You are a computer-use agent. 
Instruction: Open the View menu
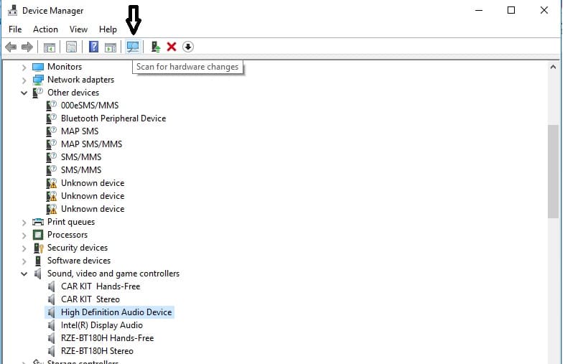click(x=78, y=29)
